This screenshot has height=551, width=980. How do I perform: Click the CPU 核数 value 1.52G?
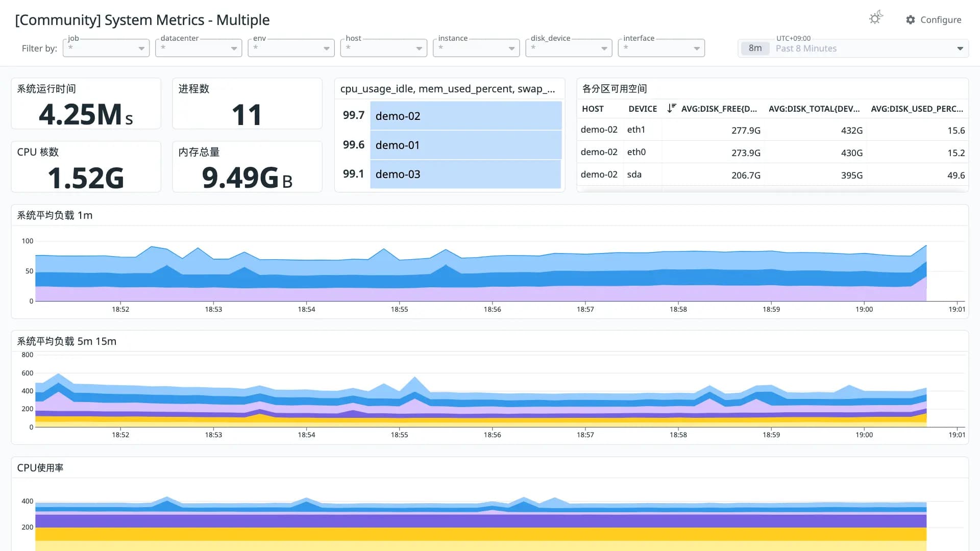pyautogui.click(x=86, y=178)
